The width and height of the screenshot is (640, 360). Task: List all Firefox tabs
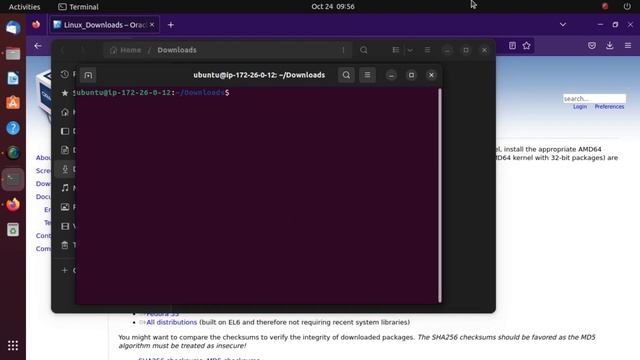point(563,24)
